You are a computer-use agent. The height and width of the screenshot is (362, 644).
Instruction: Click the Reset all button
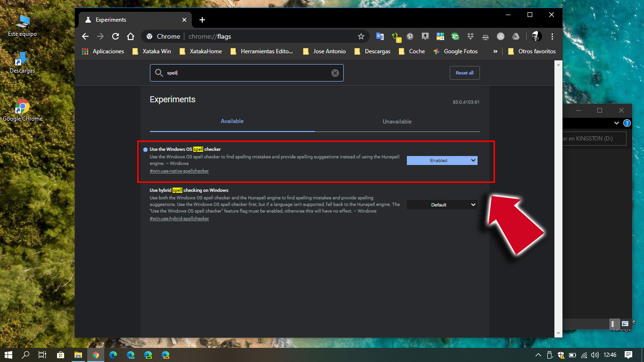[x=464, y=73]
